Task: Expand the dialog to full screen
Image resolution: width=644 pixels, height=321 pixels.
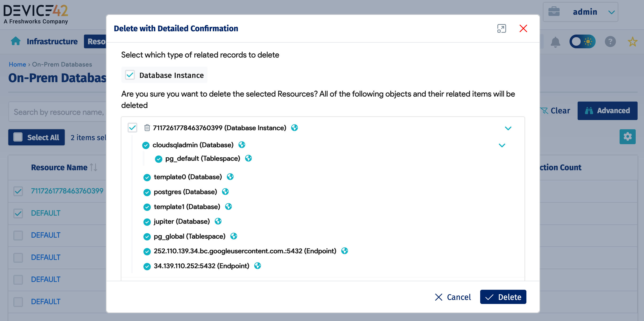Action: (501, 29)
